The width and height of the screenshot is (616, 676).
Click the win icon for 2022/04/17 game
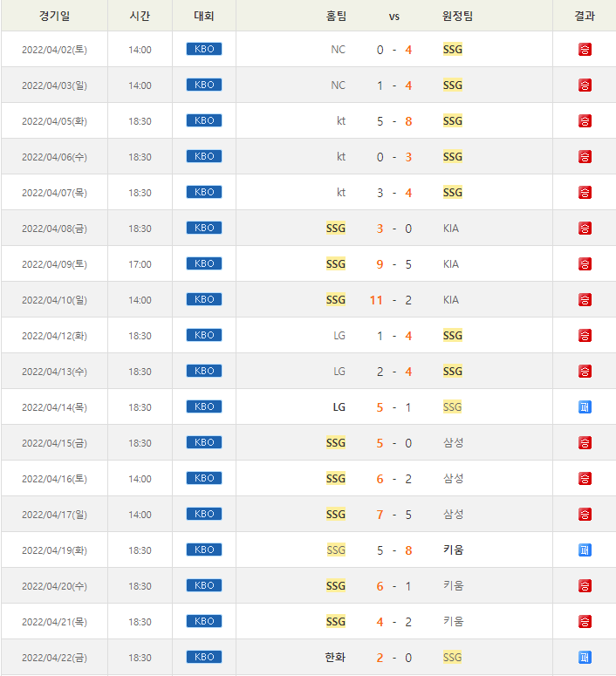click(x=585, y=515)
